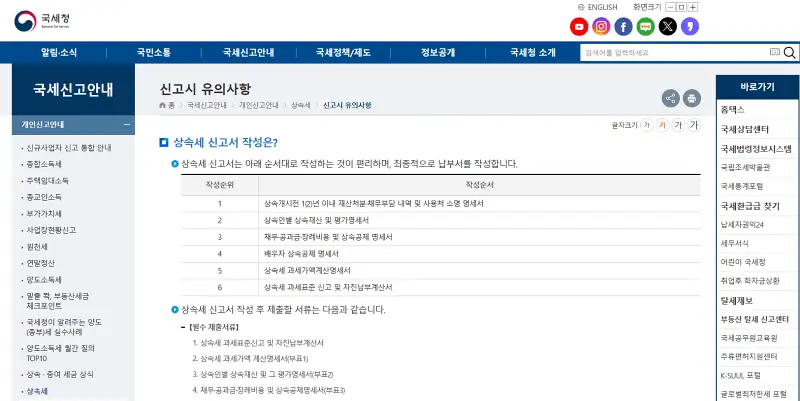Visit the Facebook page icon
The width and height of the screenshot is (800, 401).
(x=623, y=27)
